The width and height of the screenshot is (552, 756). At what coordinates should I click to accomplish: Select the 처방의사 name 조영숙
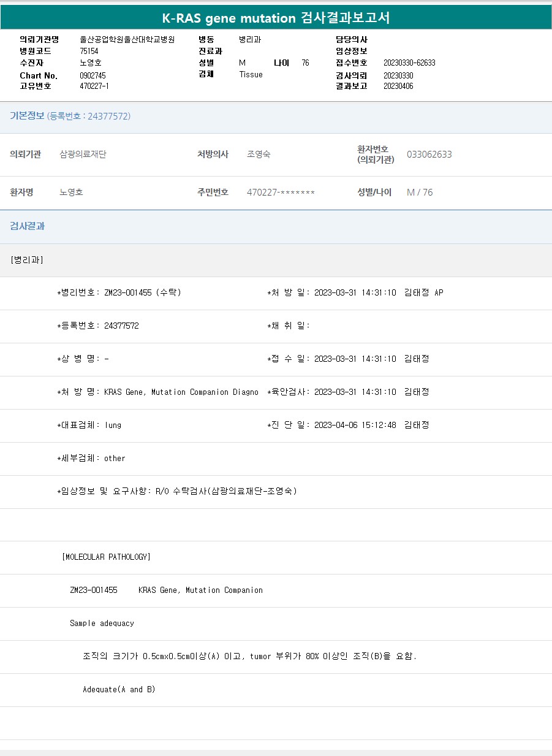(x=259, y=154)
